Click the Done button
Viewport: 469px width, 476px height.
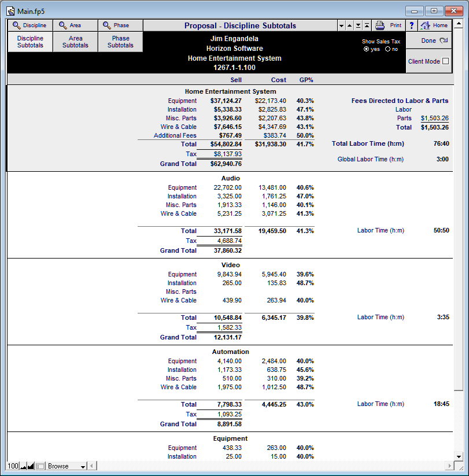click(x=429, y=40)
